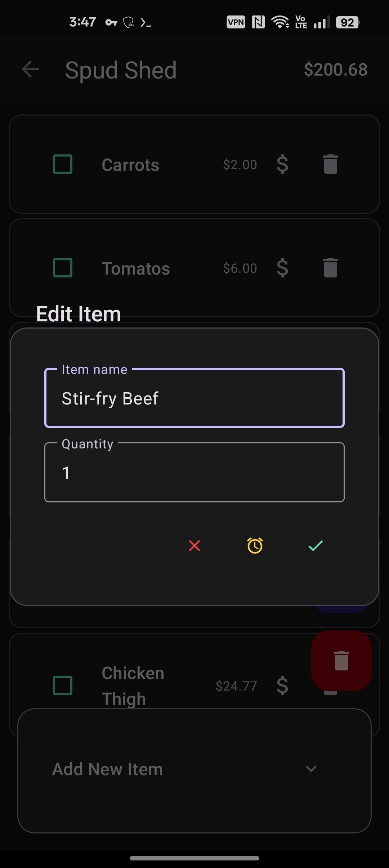Open the Add New Item panel label
Screen dimensions: 389x868
tap(107, 769)
